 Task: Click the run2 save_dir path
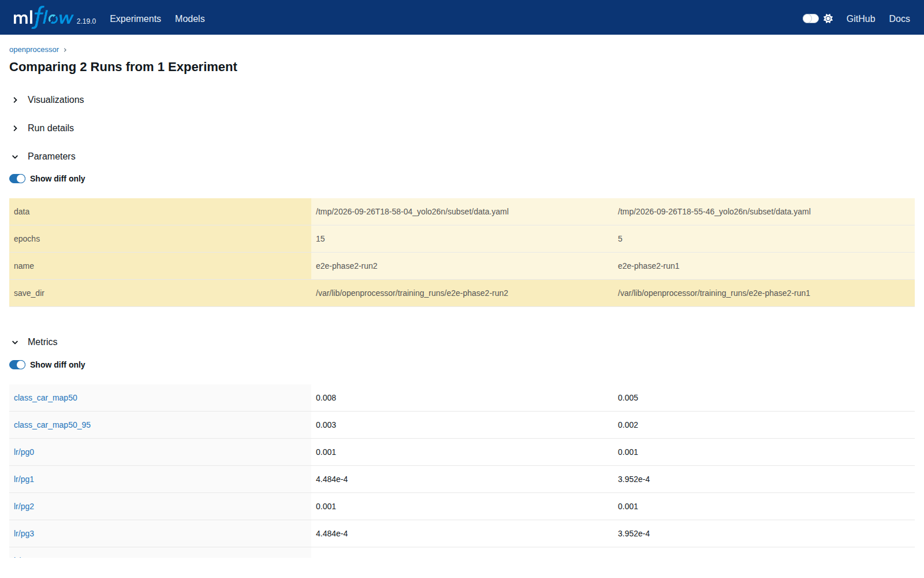tap(412, 293)
